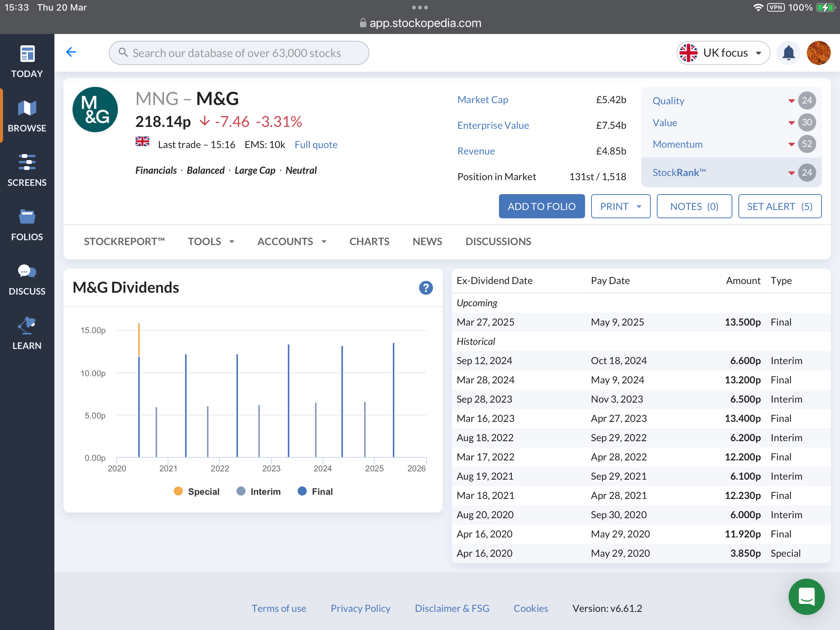840x630 pixels.
Task: Open the LEARN lamp icon
Action: [27, 326]
